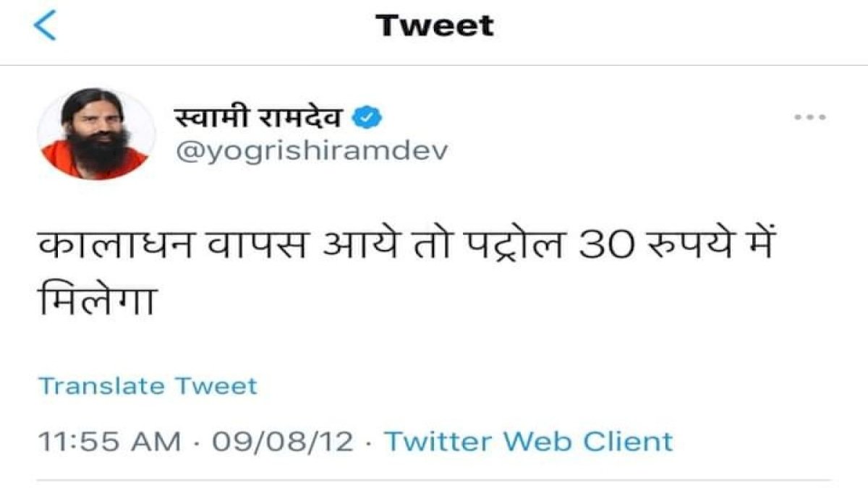Open the profile via name स्वामी रामदेव
This screenshot has width=868, height=488.
(x=262, y=116)
